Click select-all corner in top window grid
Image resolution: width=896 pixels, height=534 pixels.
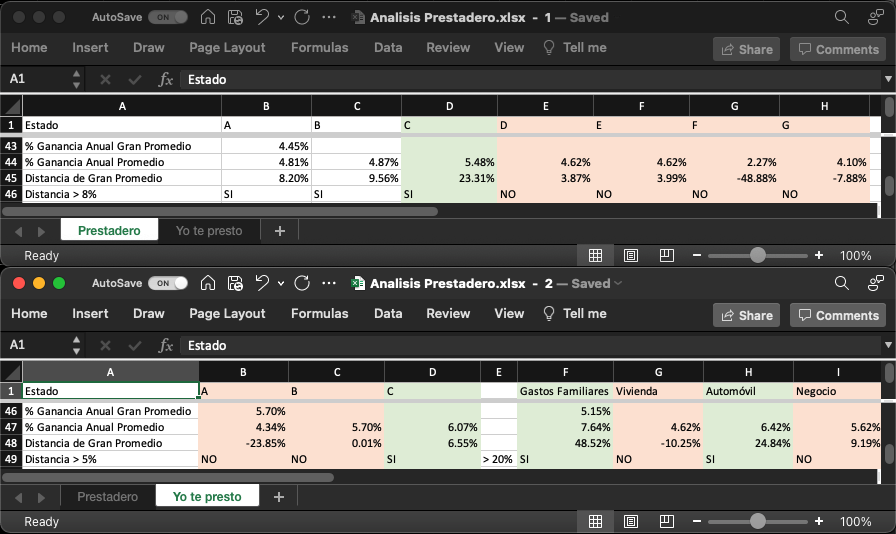tap(11, 106)
